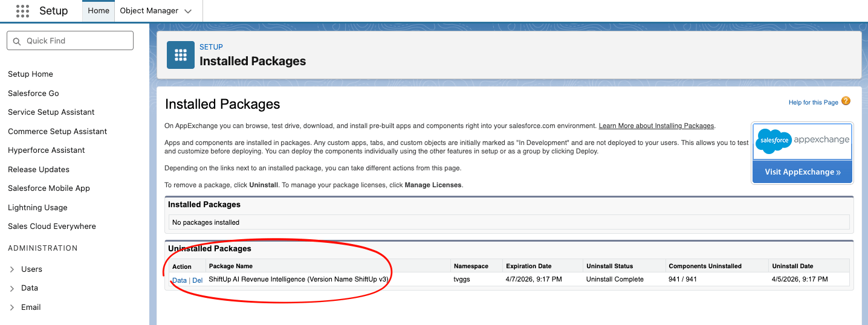The height and width of the screenshot is (325, 868).
Task: Click the Quick Find search field
Action: [x=70, y=40]
